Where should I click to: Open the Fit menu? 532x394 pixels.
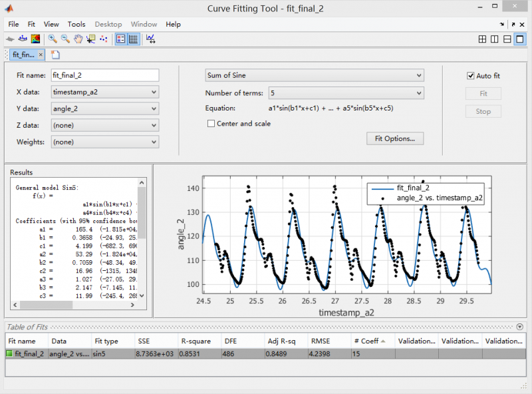click(32, 24)
